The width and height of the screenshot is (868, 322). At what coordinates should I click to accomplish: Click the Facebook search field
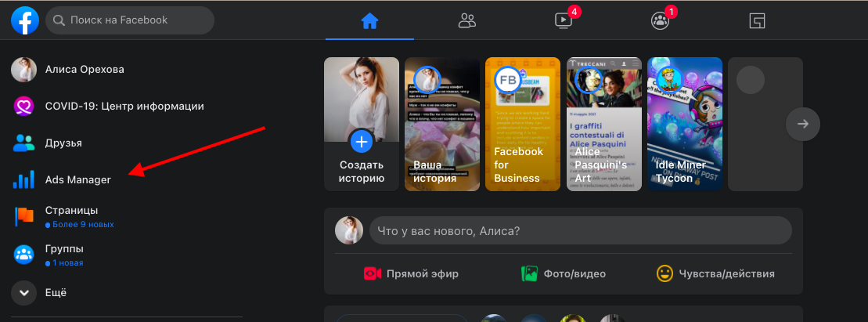[x=130, y=20]
